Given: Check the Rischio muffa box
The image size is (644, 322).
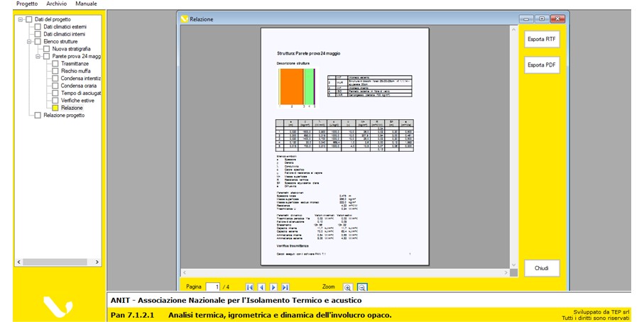Looking at the screenshot, I should (x=55, y=71).
